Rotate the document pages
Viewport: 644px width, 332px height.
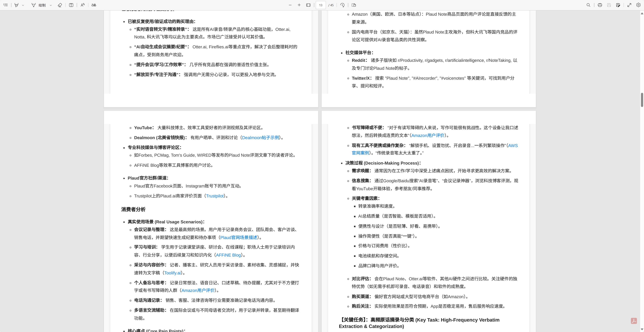pyautogui.click(x=343, y=5)
